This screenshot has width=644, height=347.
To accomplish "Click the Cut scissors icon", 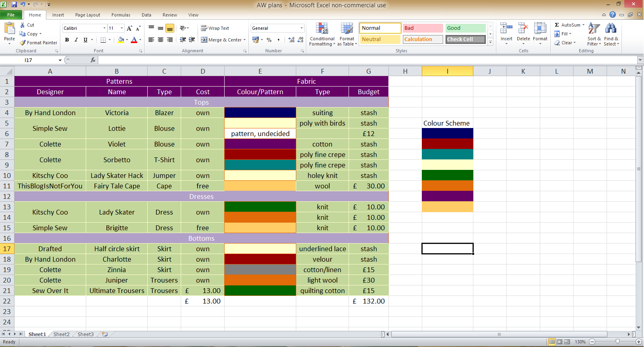I will pyautogui.click(x=23, y=25).
